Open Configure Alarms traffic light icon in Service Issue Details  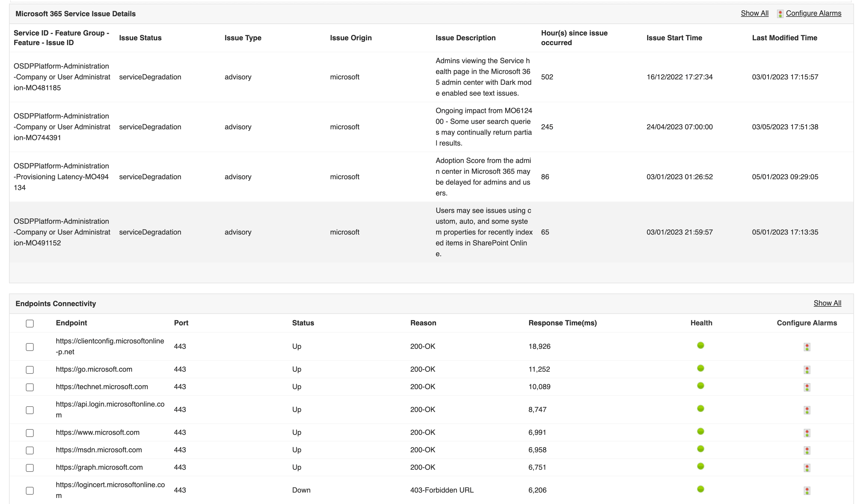pyautogui.click(x=780, y=14)
